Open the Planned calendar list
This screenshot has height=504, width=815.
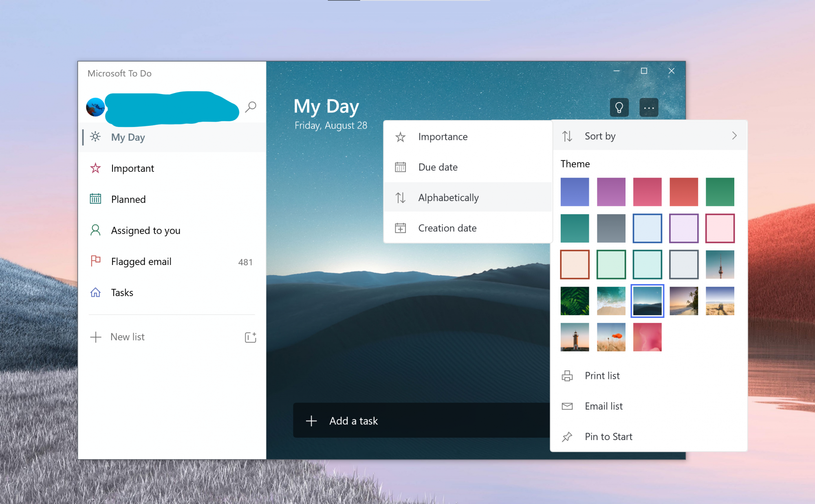128,199
